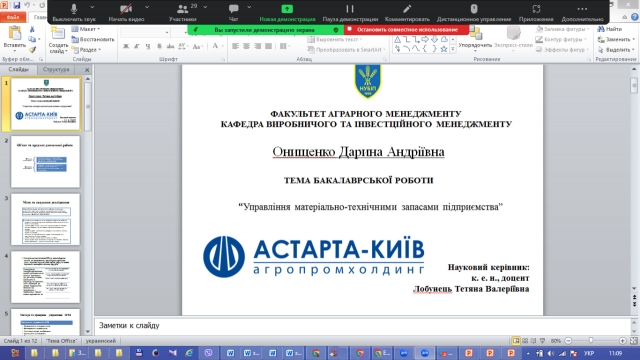This screenshot has width=640, height=360.
Task: Click the Format Painter brush
Action: pos(32,50)
